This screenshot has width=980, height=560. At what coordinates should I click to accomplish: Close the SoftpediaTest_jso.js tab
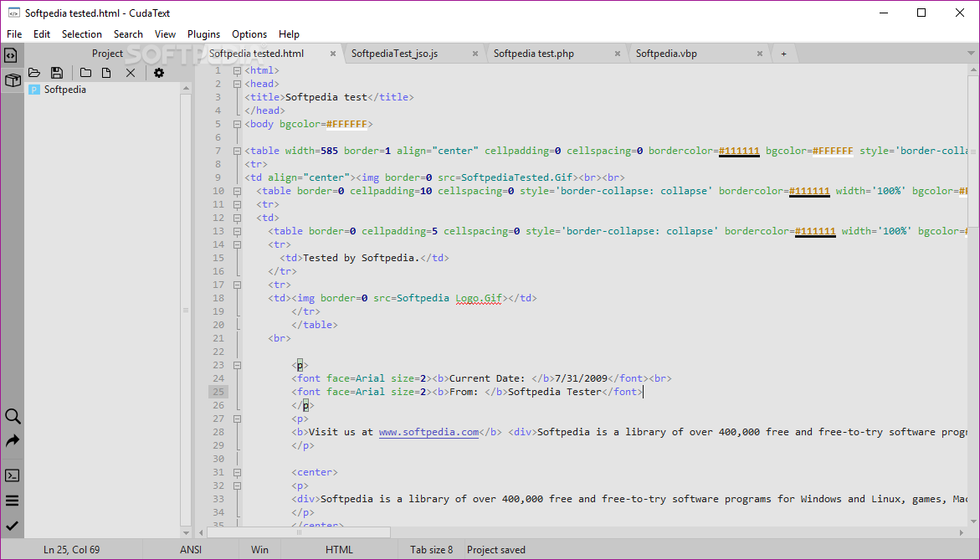475,54
